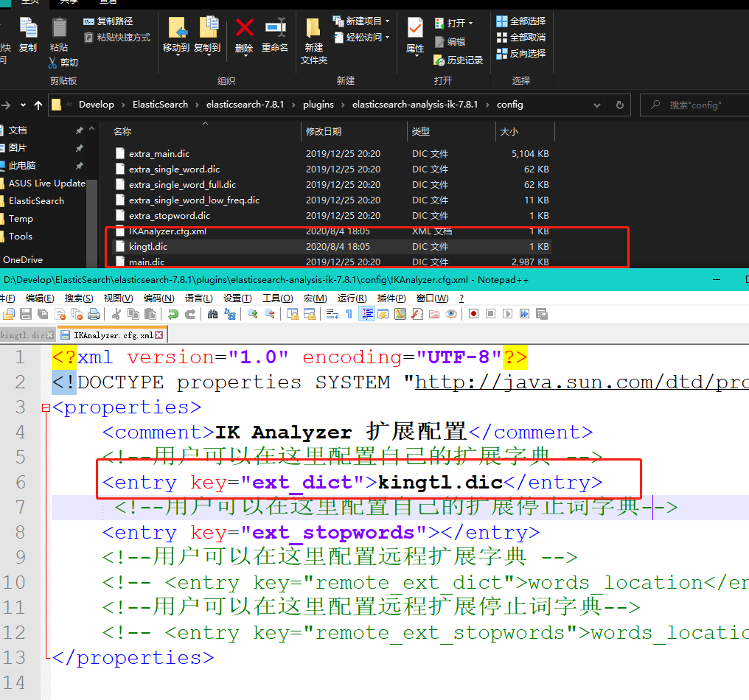Click the Zoom In magnifier icon
This screenshot has width=749, height=700.
(x=252, y=314)
